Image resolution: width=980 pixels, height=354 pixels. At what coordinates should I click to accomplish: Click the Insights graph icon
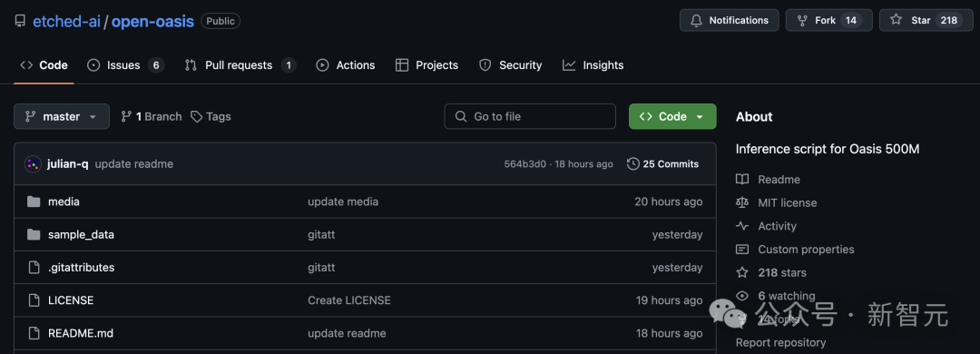coord(569,65)
